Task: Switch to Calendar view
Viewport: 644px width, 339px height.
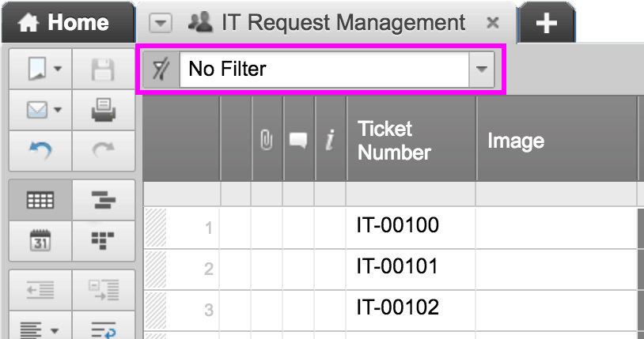Action: (x=39, y=239)
